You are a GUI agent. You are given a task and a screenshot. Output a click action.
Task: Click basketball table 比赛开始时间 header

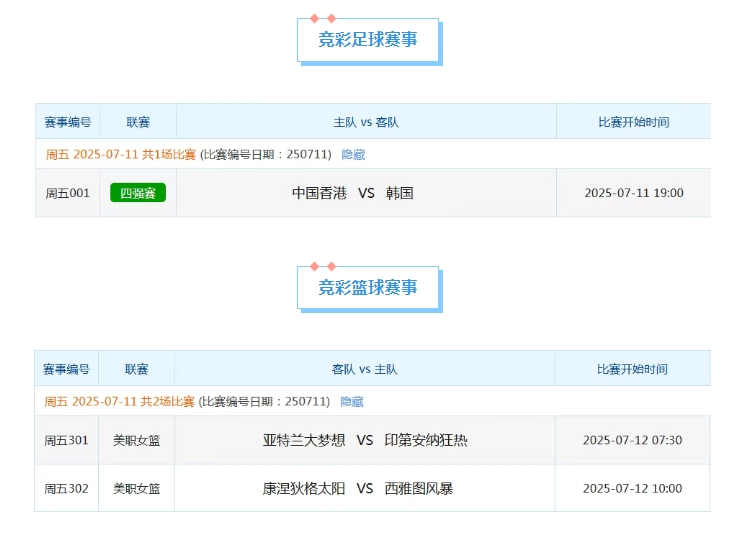coord(633,369)
